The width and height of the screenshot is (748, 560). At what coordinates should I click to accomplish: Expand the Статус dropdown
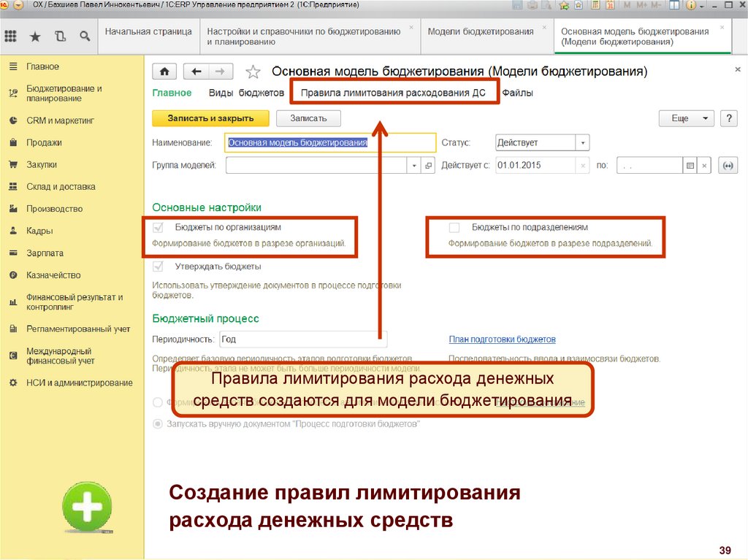(582, 142)
